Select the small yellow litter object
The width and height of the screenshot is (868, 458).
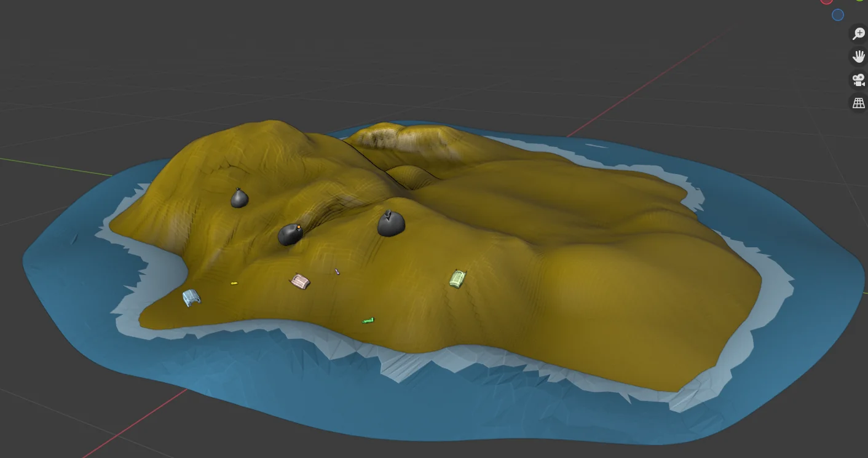click(x=234, y=283)
